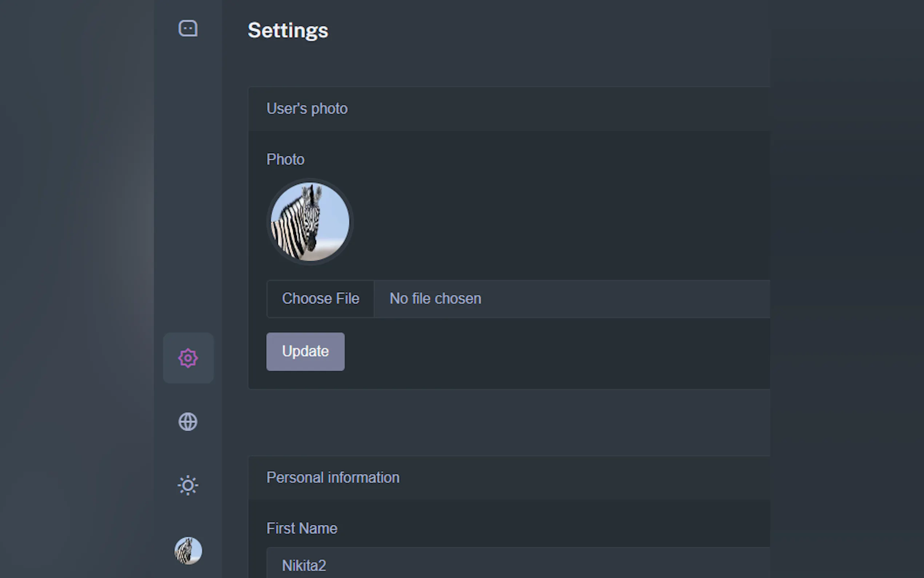Click the word 'Nikita2' in the input

pos(304,565)
